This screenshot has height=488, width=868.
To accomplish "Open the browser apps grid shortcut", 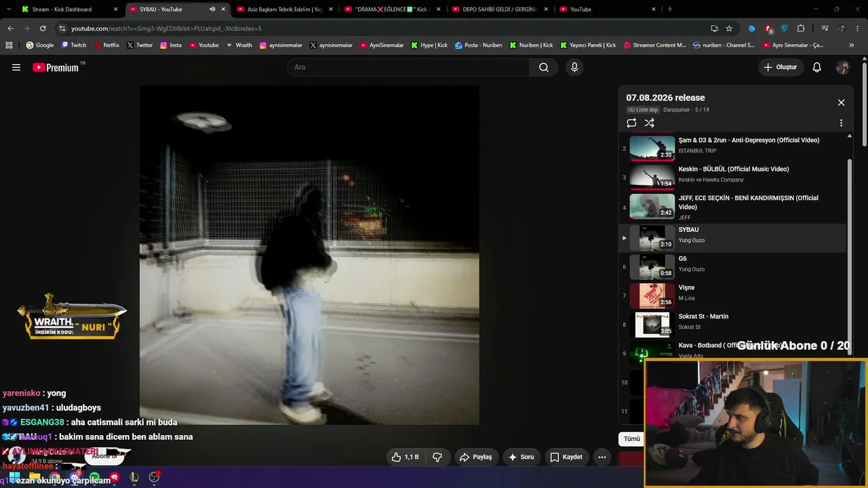I will (x=9, y=45).
